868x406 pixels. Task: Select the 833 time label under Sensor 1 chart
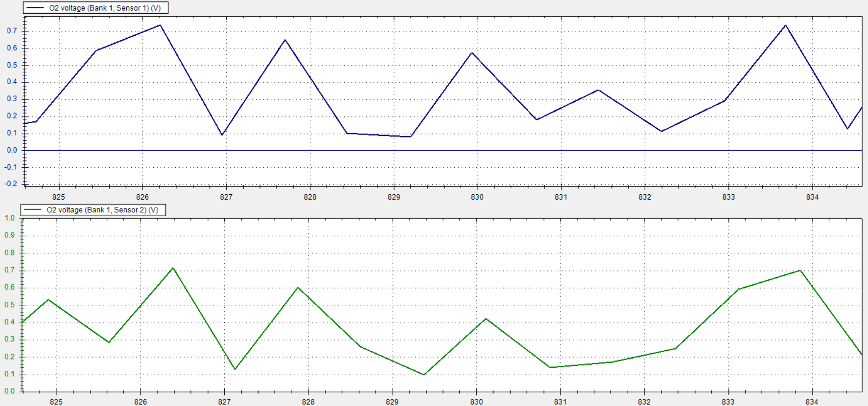tap(728, 197)
